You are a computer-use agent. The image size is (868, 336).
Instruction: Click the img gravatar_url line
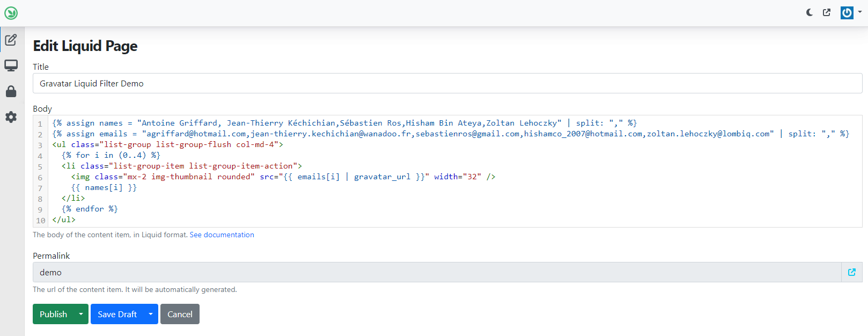283,177
